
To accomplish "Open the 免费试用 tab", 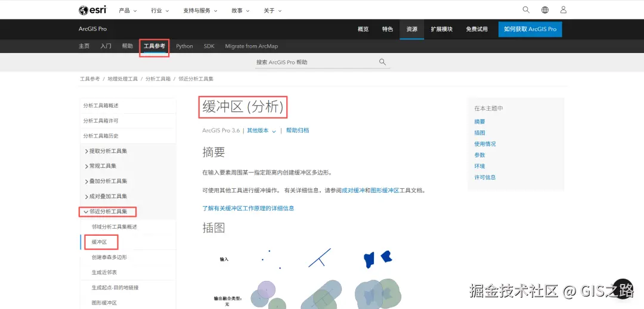I will click(x=477, y=29).
